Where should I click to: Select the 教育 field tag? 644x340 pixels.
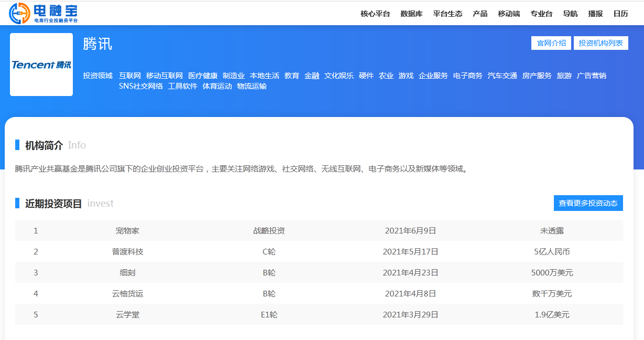click(292, 76)
